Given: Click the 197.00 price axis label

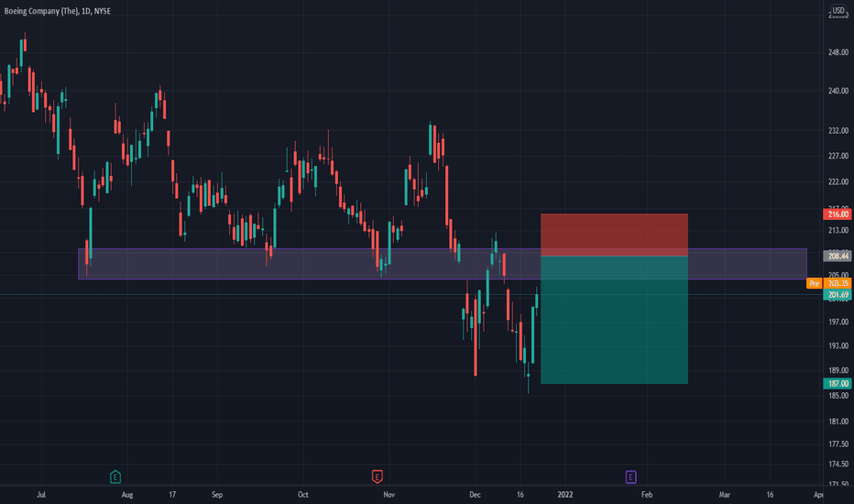Looking at the screenshot, I should [838, 322].
